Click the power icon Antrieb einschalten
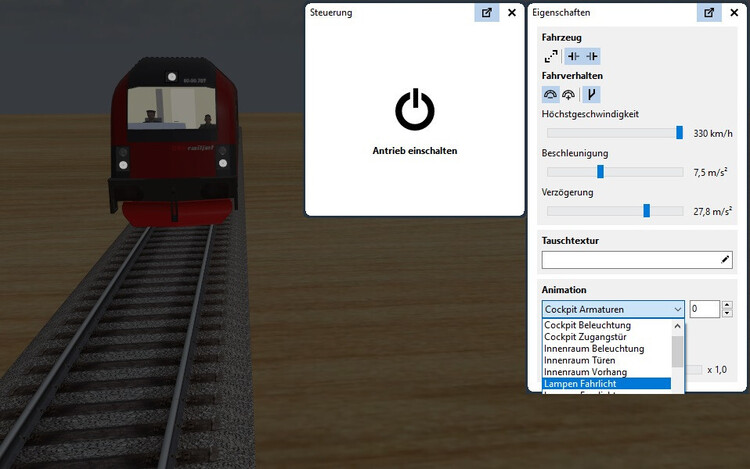 tap(415, 109)
